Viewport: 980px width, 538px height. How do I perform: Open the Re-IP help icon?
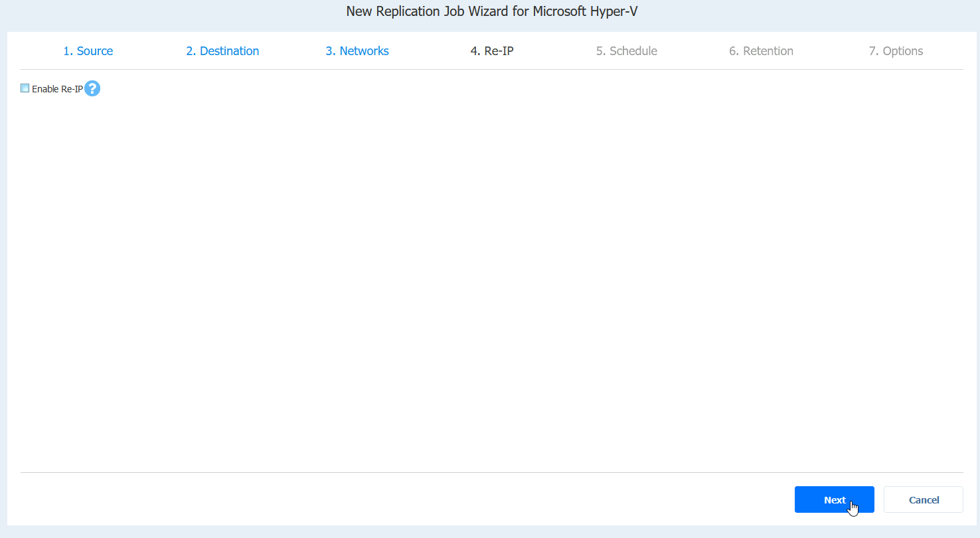[x=92, y=88]
